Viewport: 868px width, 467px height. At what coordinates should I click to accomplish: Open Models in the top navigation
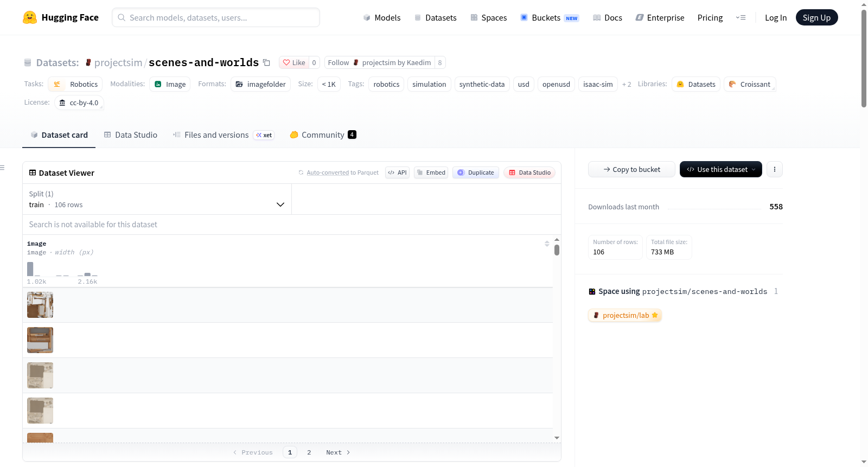[382, 17]
